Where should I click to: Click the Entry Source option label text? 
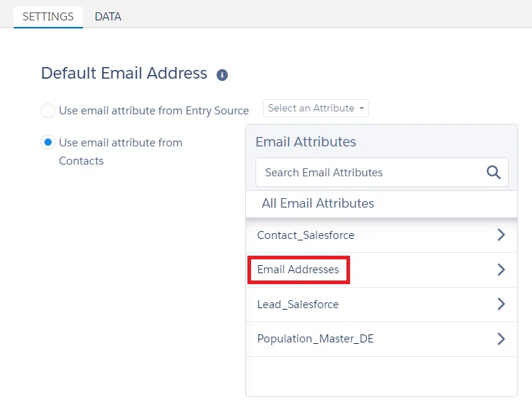point(154,111)
